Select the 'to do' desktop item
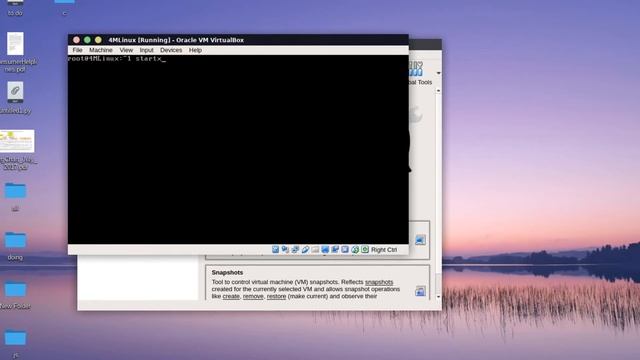The width and height of the screenshot is (640, 360). 15,8
